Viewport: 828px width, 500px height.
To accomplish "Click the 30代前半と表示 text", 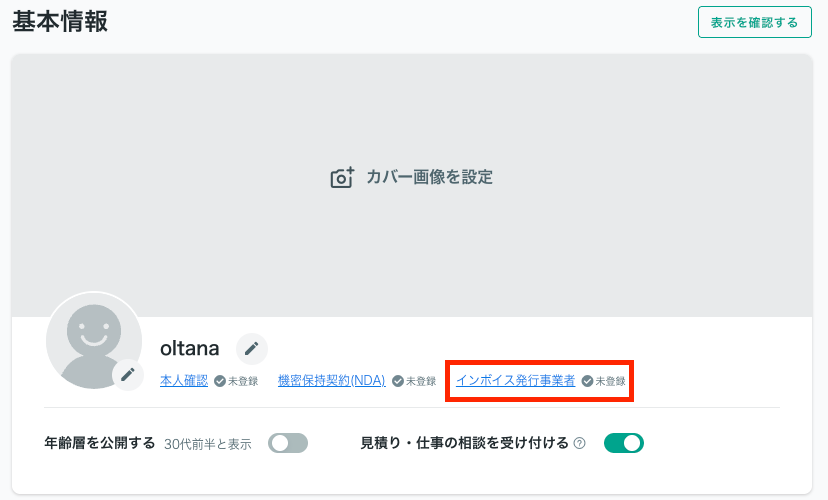I will [x=208, y=444].
